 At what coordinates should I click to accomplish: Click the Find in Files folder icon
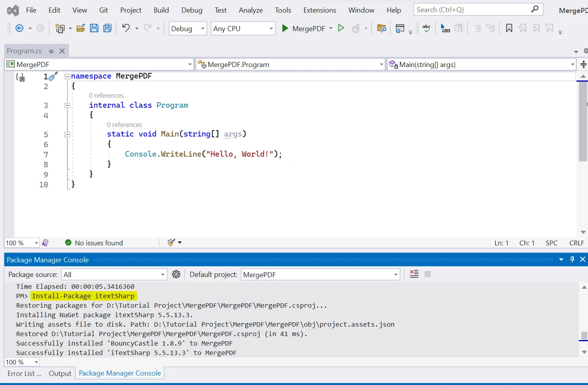(x=381, y=28)
